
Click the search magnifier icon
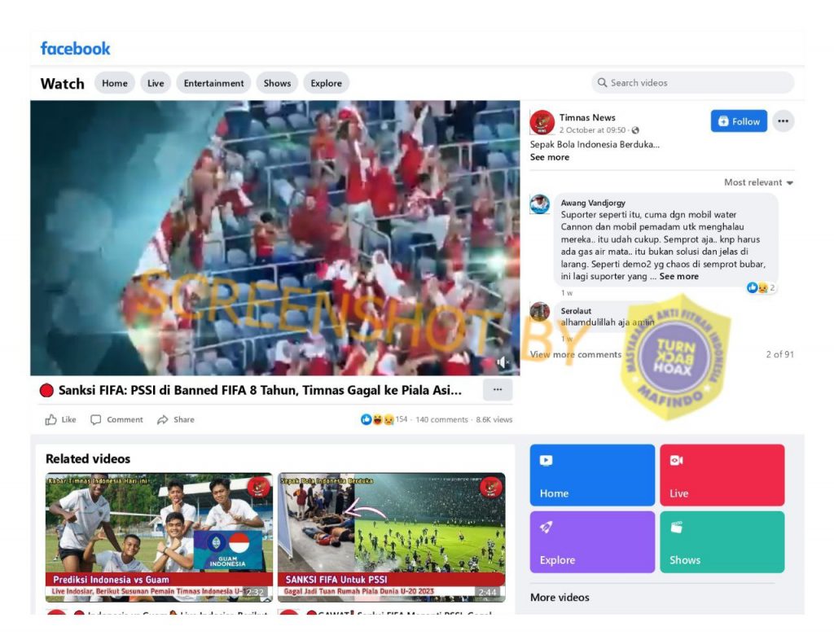tap(602, 83)
